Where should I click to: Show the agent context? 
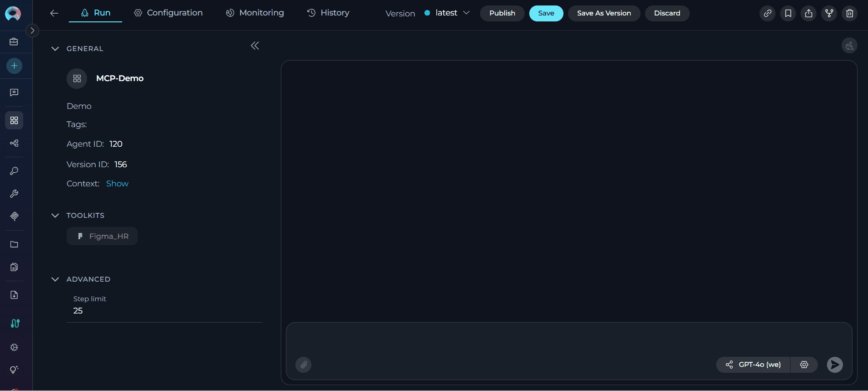(117, 184)
